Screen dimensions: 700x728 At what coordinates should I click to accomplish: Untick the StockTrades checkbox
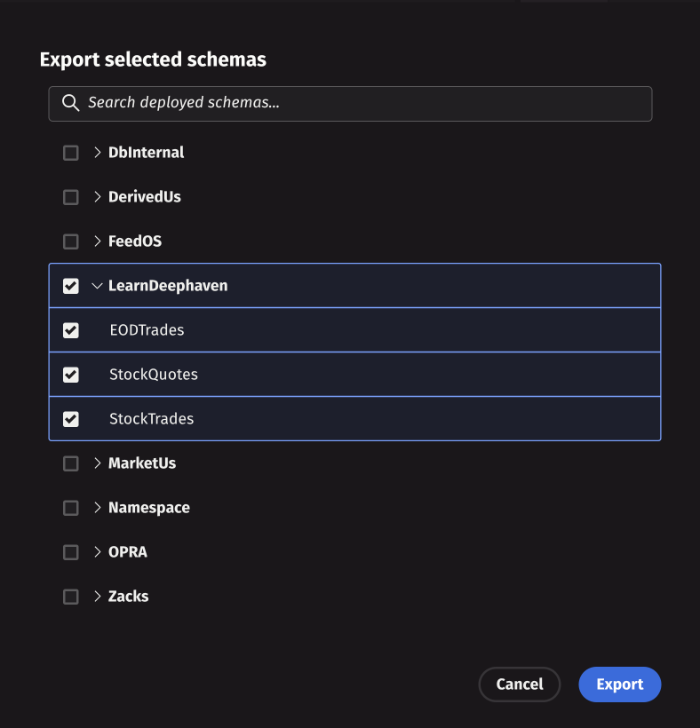[71, 419]
